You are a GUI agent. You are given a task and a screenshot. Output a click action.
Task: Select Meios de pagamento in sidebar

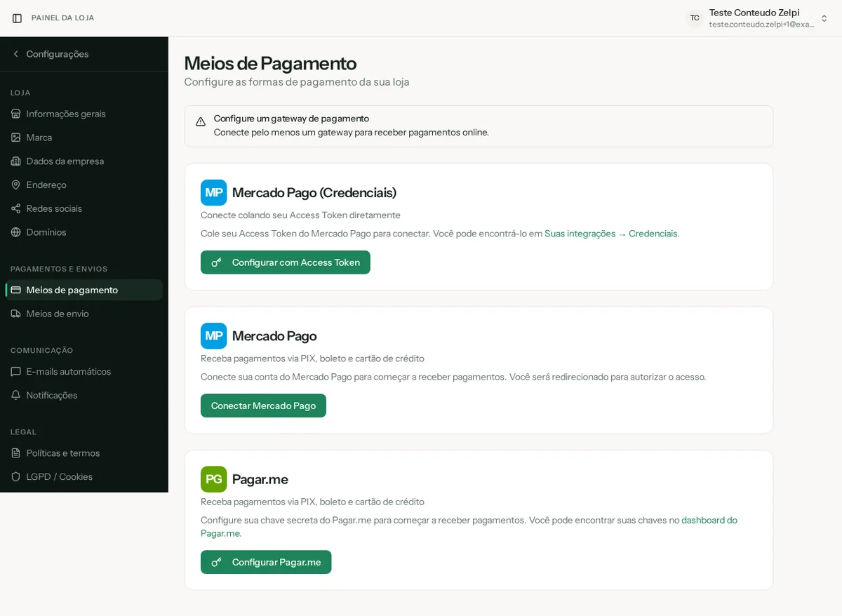pos(84,290)
